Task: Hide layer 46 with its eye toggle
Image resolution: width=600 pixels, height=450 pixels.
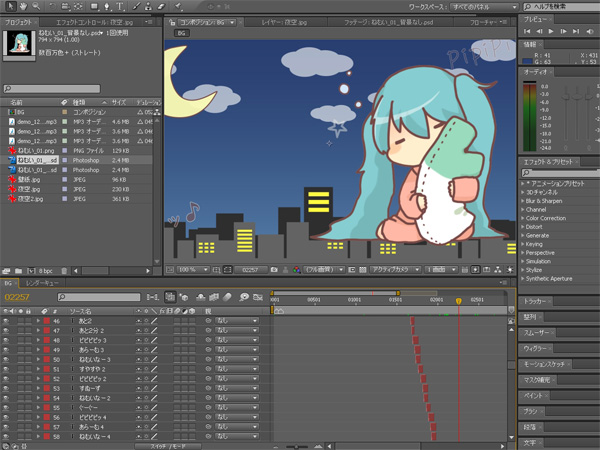Action: pyautogui.click(x=6, y=319)
